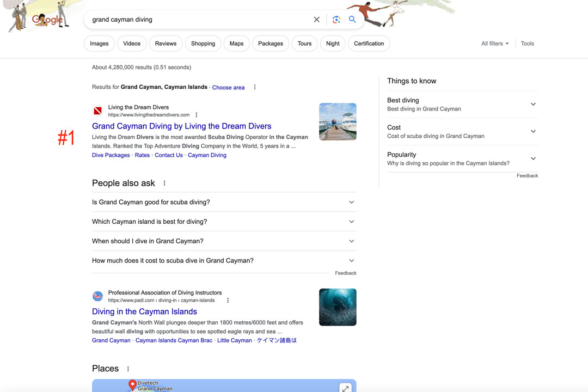
Task: Select the Night filter chip
Action: pos(333,44)
